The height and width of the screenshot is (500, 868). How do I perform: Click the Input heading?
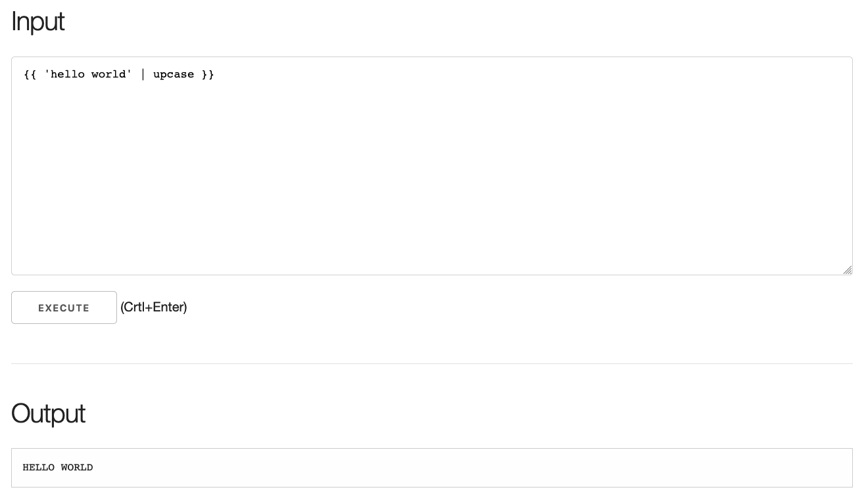coord(37,21)
